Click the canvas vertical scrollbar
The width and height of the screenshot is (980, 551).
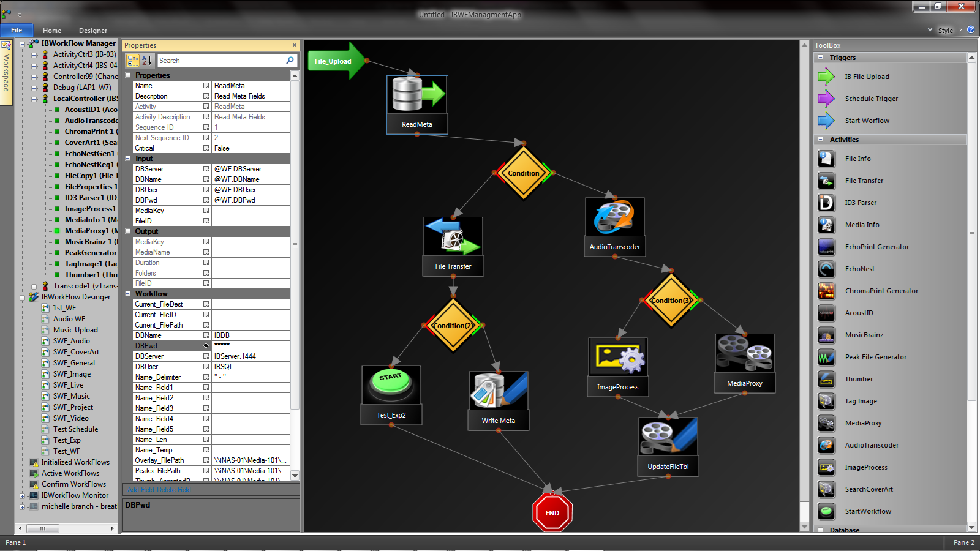pyautogui.click(x=805, y=286)
